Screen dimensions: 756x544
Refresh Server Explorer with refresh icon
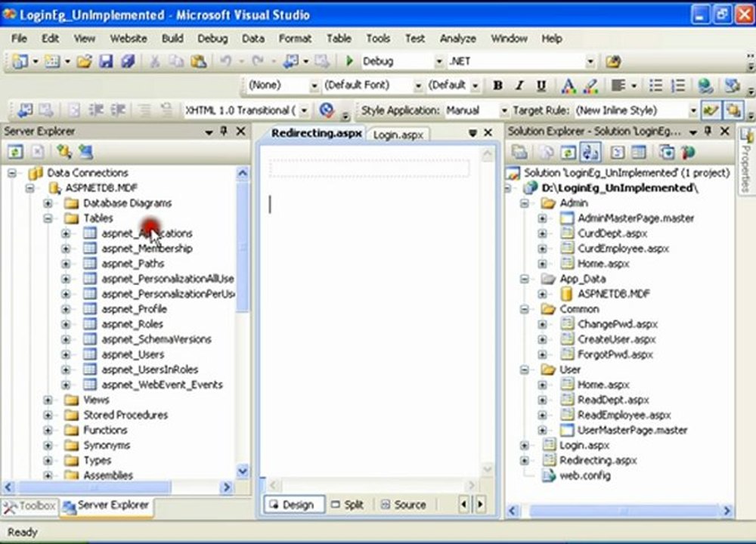click(x=15, y=152)
